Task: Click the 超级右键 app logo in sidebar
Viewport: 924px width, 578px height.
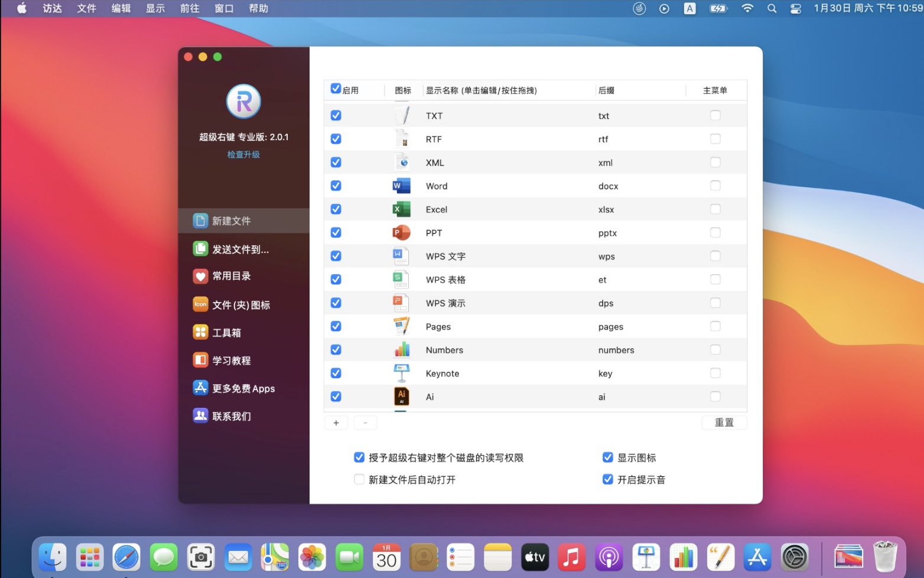Action: (243, 101)
